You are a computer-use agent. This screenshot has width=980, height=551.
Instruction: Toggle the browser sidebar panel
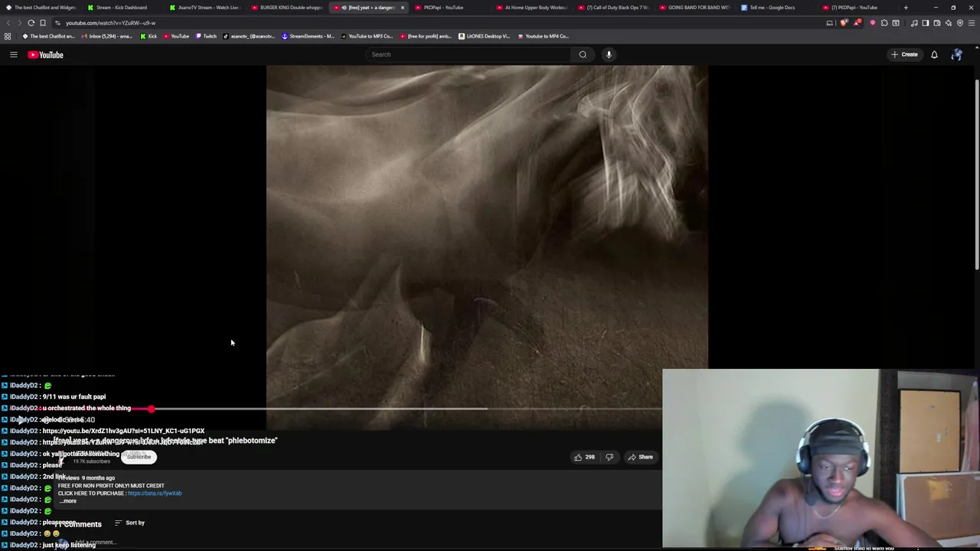point(926,23)
